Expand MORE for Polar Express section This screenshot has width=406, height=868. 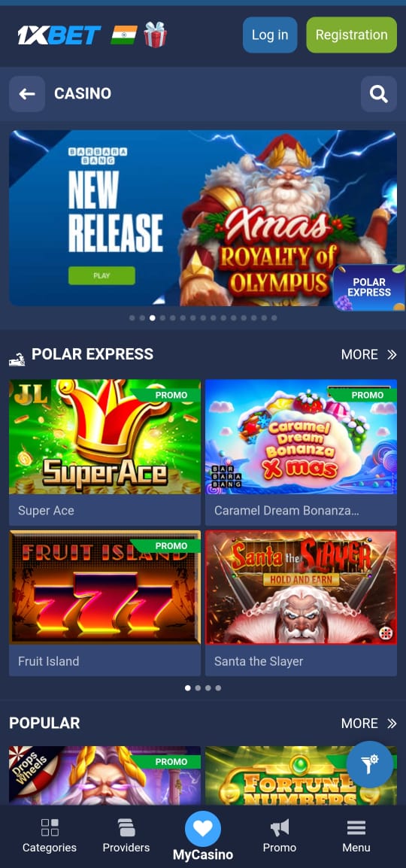(369, 354)
